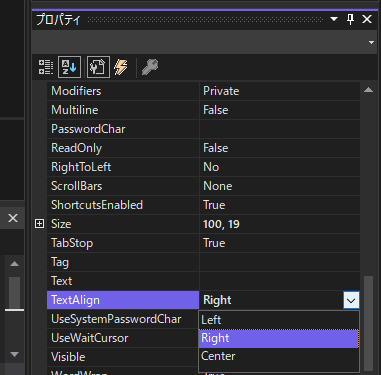381x375 pixels.
Task: Select the Tag property
Action: [x=123, y=262]
